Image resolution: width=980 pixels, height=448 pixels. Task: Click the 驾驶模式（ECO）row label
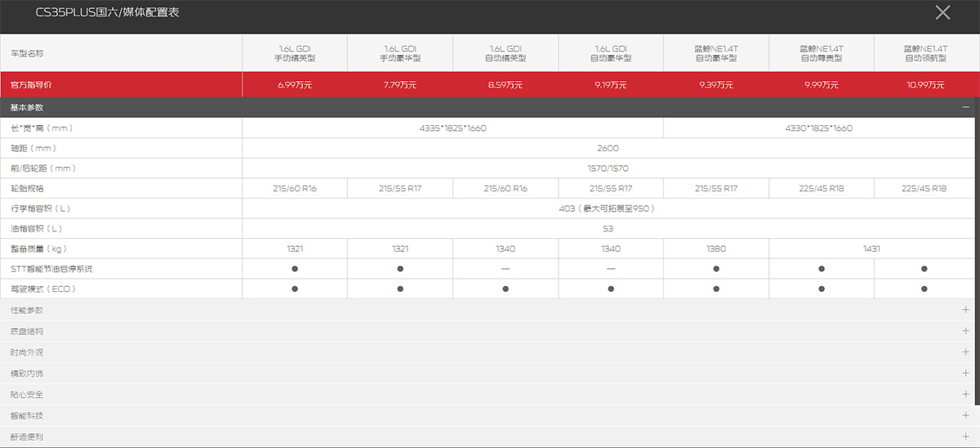point(43,289)
